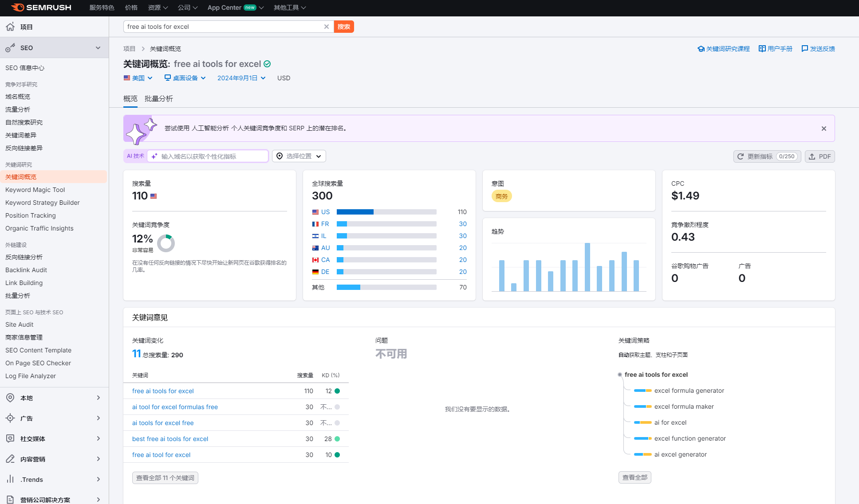This screenshot has width=859, height=504.
Task: Click the Local section pin icon
Action: coord(10,398)
